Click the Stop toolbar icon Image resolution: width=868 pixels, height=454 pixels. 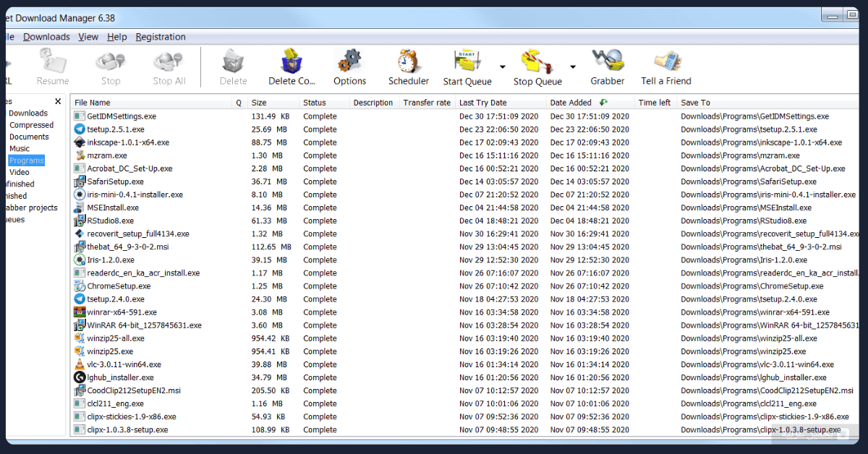point(111,61)
